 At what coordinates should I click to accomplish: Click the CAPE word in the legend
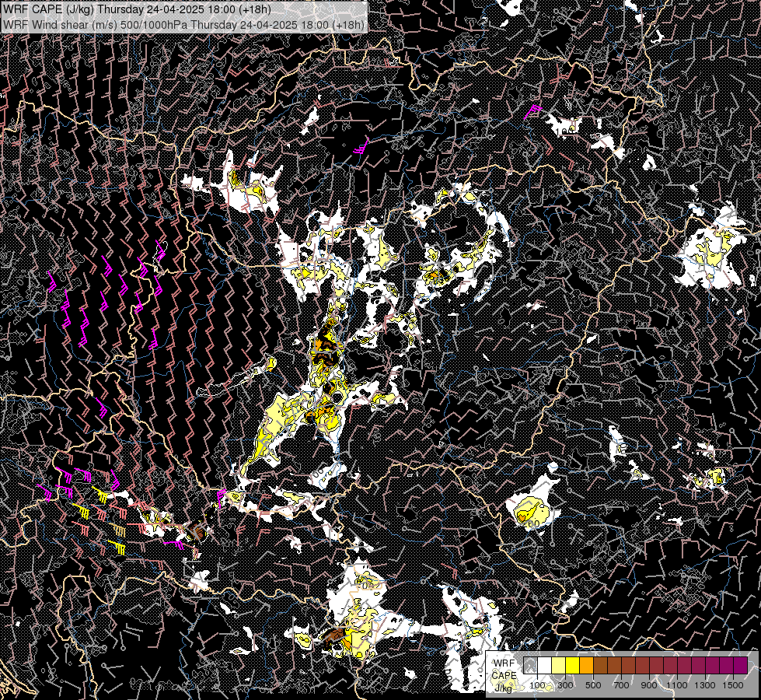504,675
